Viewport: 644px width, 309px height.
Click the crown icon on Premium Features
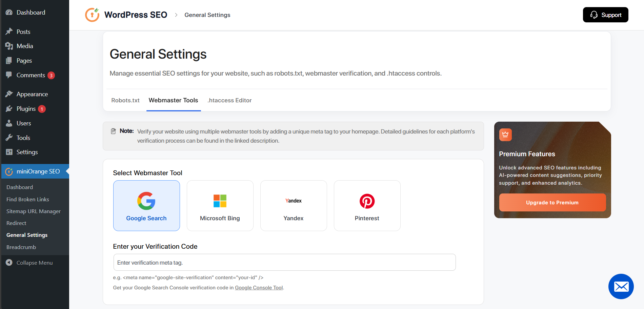pyautogui.click(x=505, y=134)
